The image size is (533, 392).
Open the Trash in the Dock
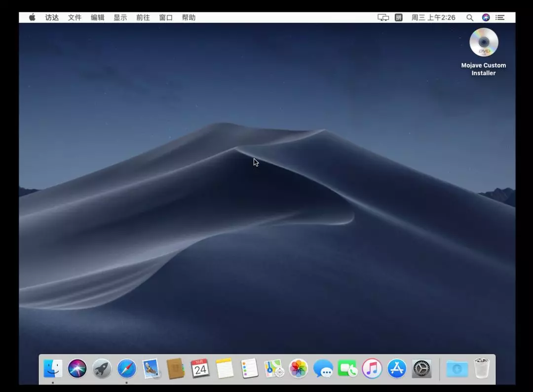[482, 368]
